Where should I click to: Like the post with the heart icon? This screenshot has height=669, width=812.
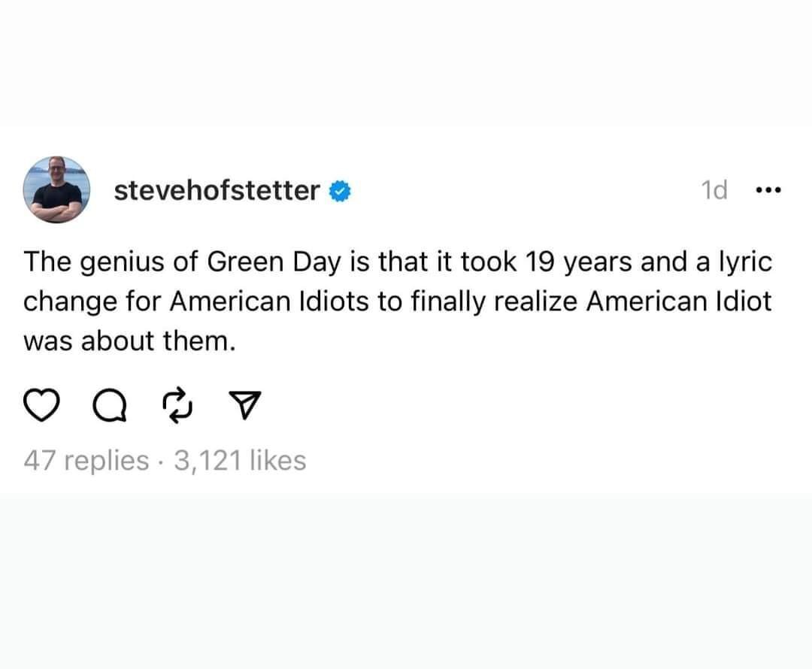click(x=44, y=407)
